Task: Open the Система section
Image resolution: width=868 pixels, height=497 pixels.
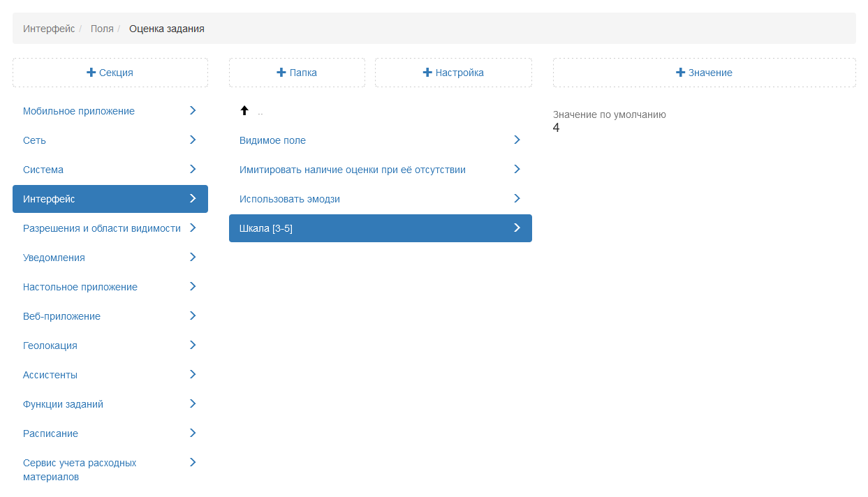Action: [43, 170]
